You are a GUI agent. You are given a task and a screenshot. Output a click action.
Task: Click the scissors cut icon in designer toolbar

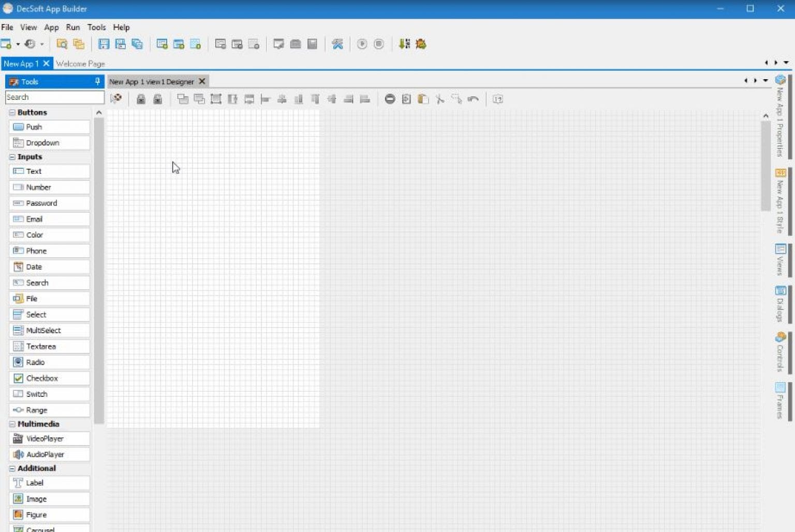coord(439,99)
